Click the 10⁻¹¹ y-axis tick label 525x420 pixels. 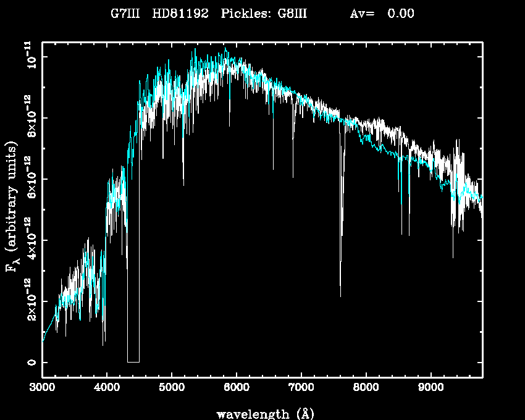click(x=28, y=57)
